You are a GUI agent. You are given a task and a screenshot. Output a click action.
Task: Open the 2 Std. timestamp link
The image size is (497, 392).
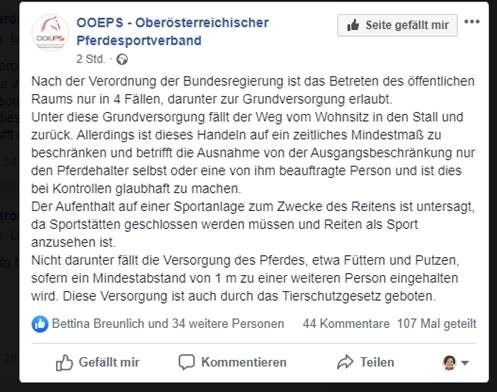pos(90,59)
